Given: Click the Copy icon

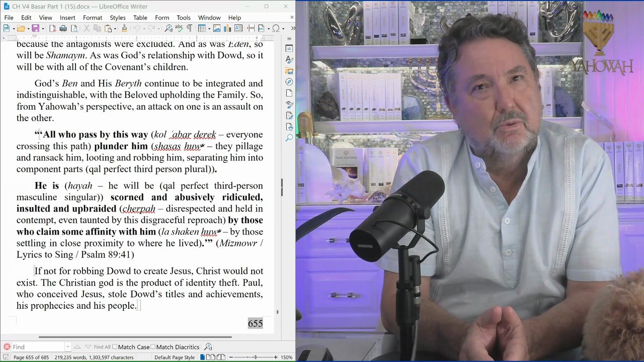Looking at the screenshot, I should [x=97, y=28].
